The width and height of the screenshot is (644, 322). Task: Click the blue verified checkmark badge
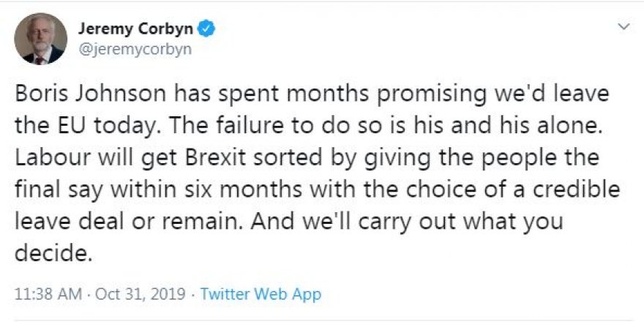pyautogui.click(x=207, y=30)
